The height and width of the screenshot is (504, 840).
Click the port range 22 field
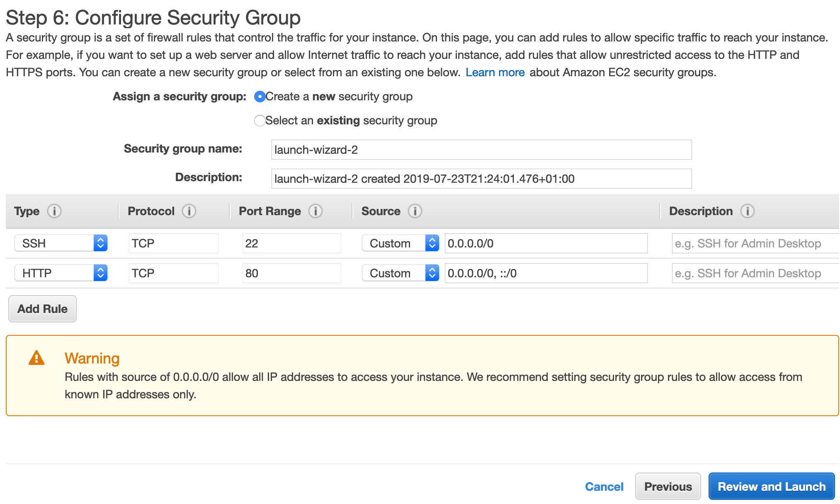click(x=291, y=243)
